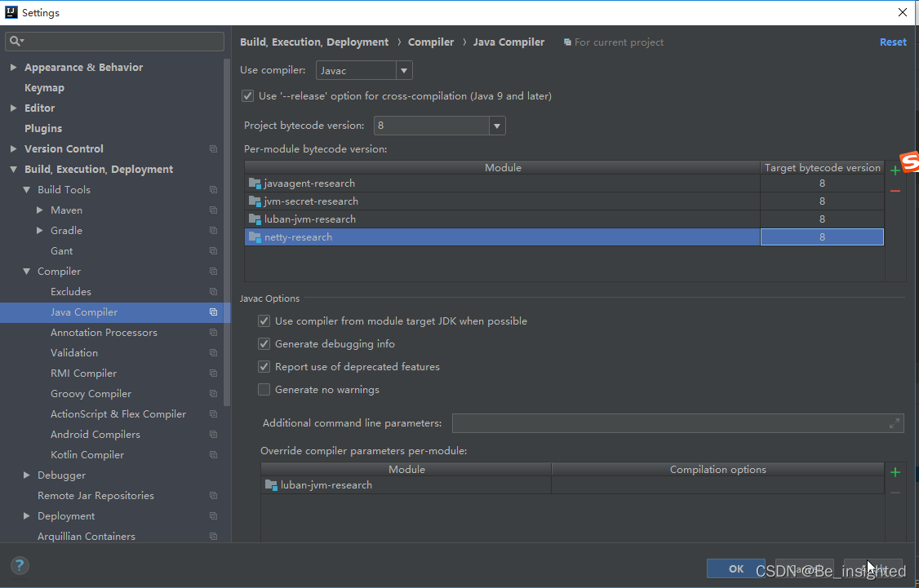Open the Project bytecode version dropdown
This screenshot has width=919, height=588.
pos(496,126)
